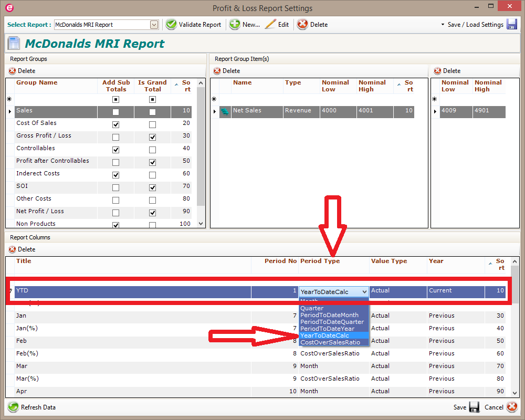This screenshot has width=525, height=420.
Task: Expand the Save / Load Settings dropdown arrow
Action: (443, 25)
